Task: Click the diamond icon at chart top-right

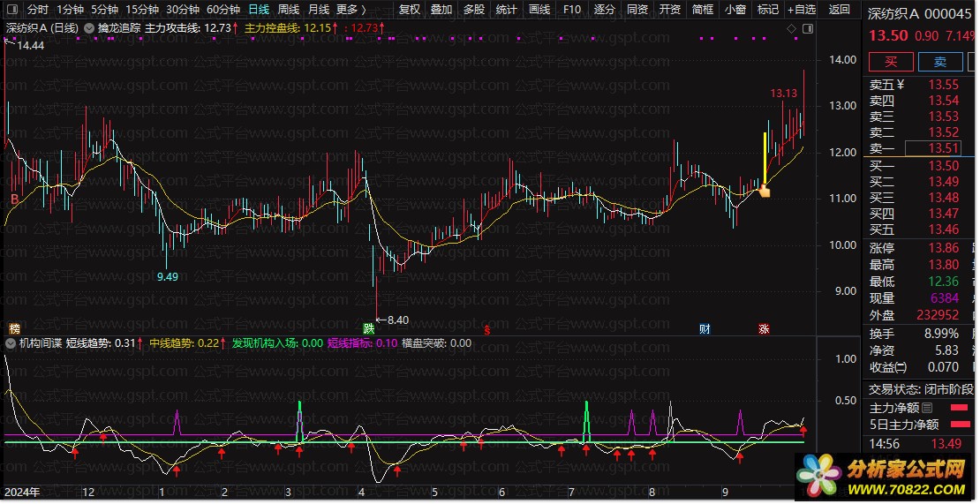Action: click(791, 28)
